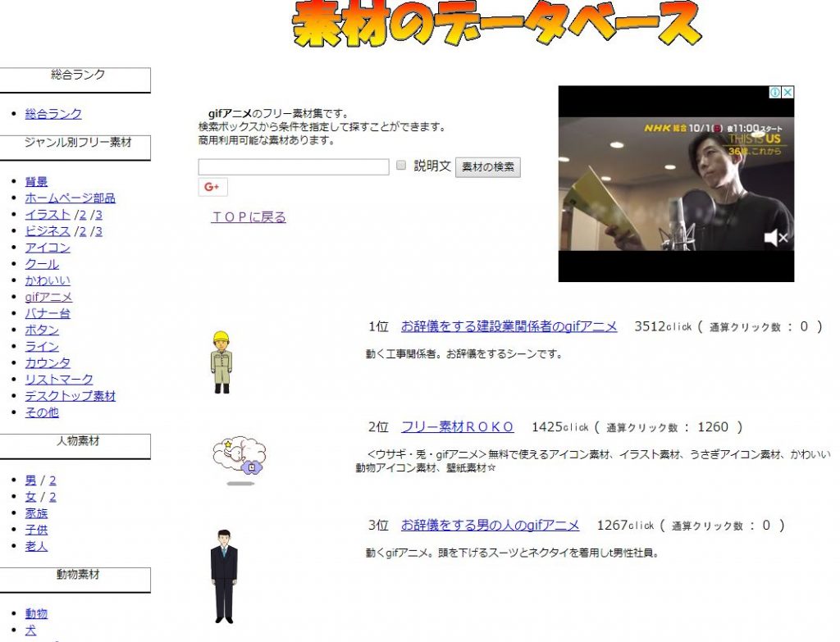Click the construction worker gif thumbnail
The height and width of the screenshot is (642, 840).
point(221,362)
